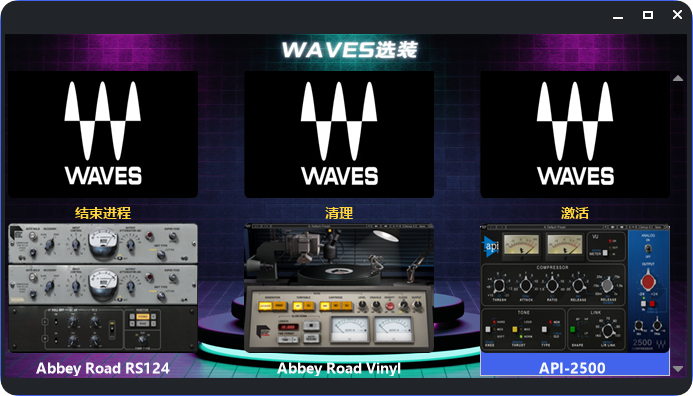Screen dimensions: 693x396
Task: Click the Waves logo above 激活
Action: [x=575, y=134]
